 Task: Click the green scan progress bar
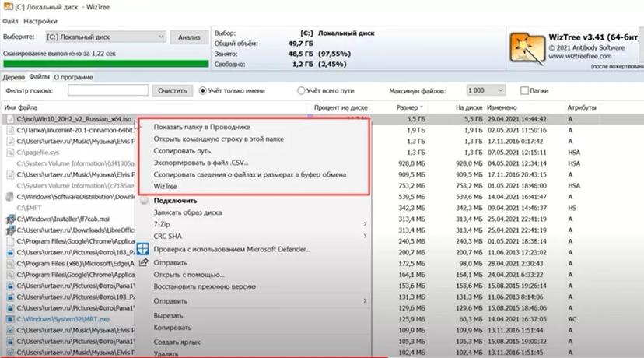[x=106, y=64]
